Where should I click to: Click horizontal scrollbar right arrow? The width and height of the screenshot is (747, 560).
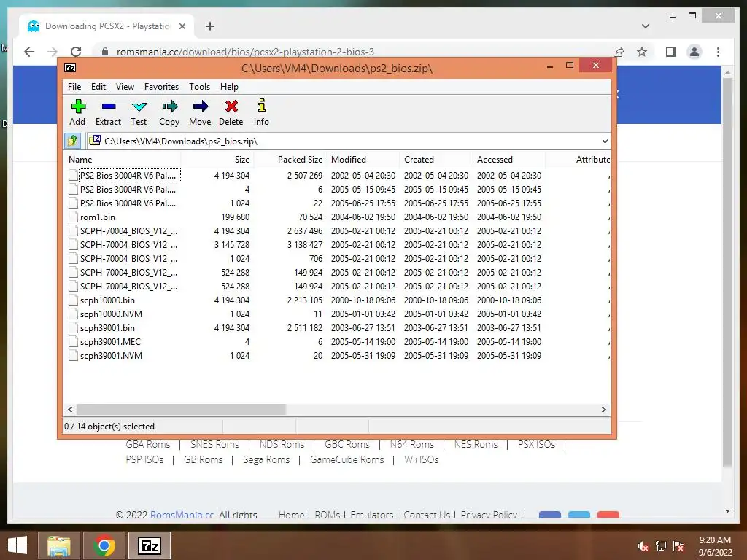point(604,410)
